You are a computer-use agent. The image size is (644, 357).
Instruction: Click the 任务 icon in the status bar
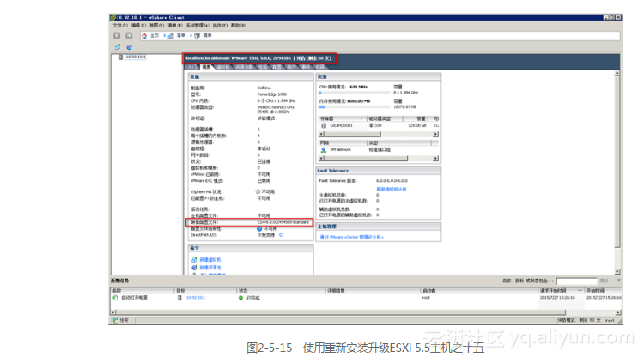click(x=116, y=320)
